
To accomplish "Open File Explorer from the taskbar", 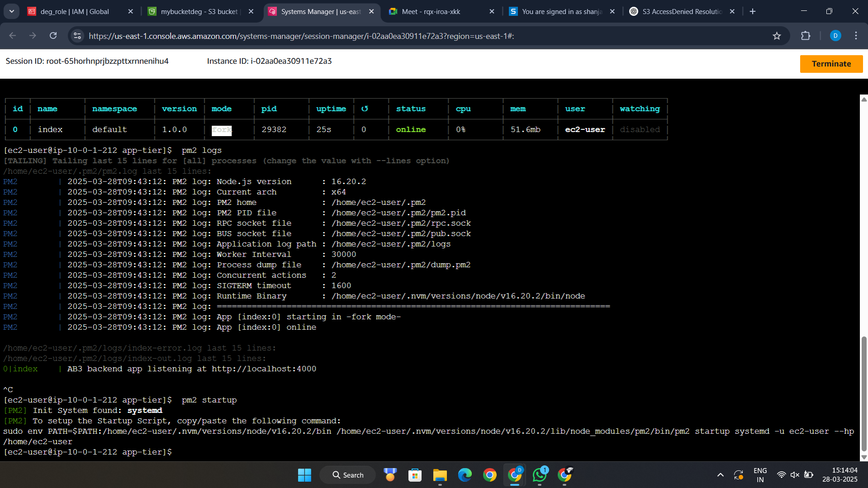I will click(440, 475).
